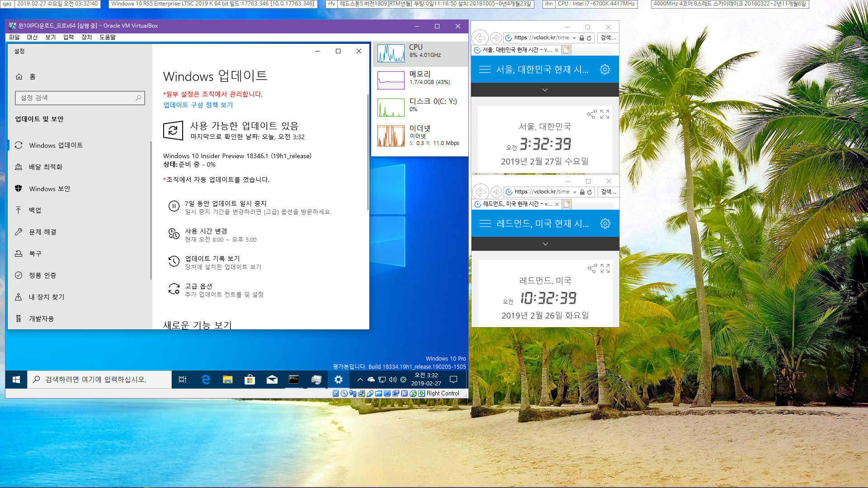Open the 장치 menu in VirtualBox
The width and height of the screenshot is (868, 488).
86,37
